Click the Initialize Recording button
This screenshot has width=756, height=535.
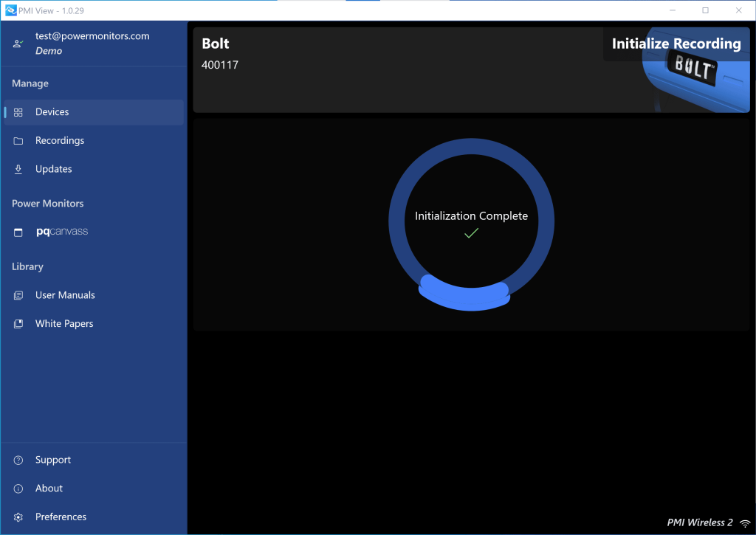[x=676, y=44]
